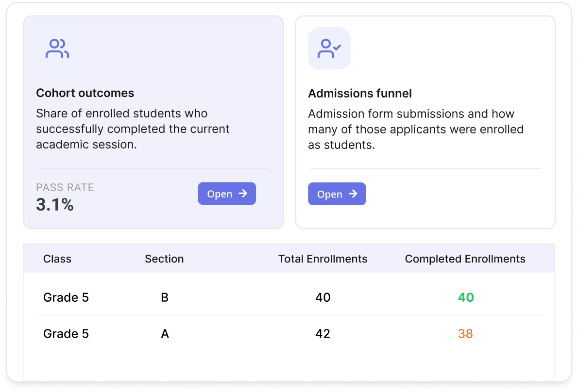This screenshot has width=578, height=392.
Task: Select Grade 5 in the section A row
Action: [66, 334]
